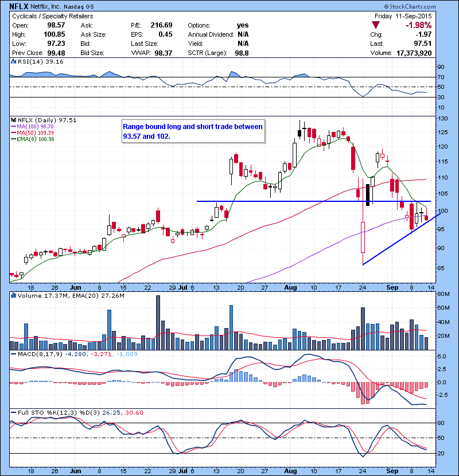Click the red down-triangle change indicator
Viewport: 459px width, 476px height.
pyautogui.click(x=376, y=25)
